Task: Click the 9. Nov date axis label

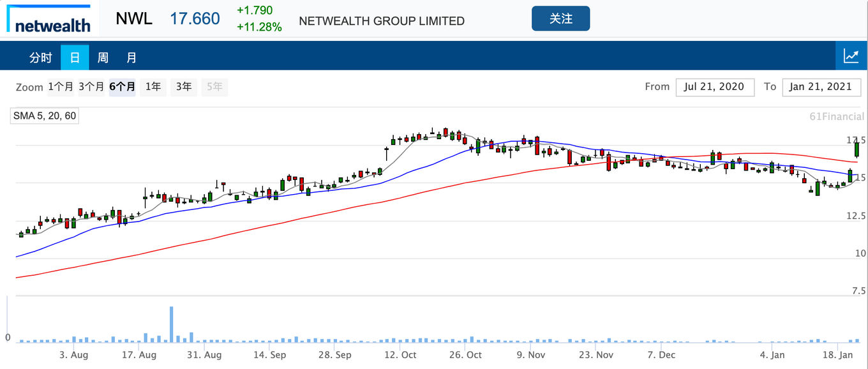Action: pyautogui.click(x=531, y=355)
